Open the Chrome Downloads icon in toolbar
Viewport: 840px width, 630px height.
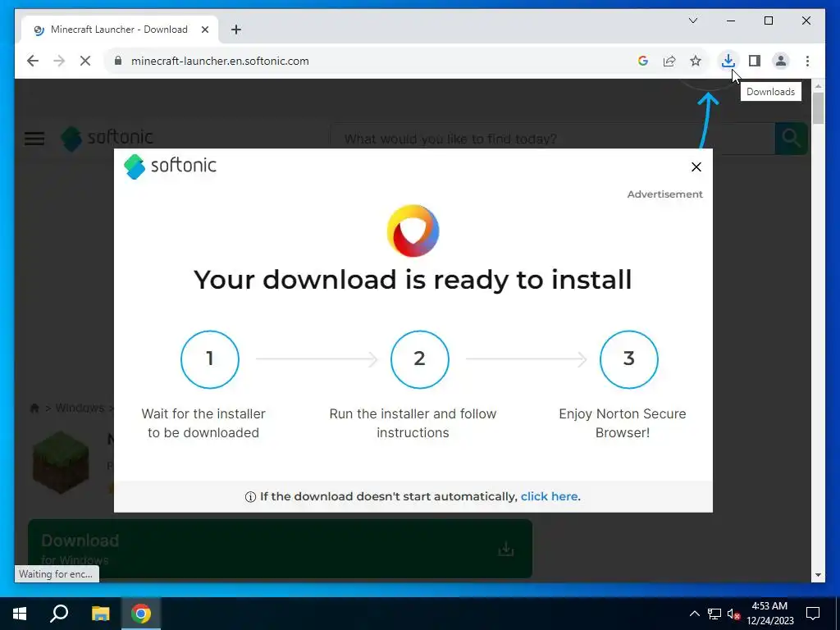(728, 61)
